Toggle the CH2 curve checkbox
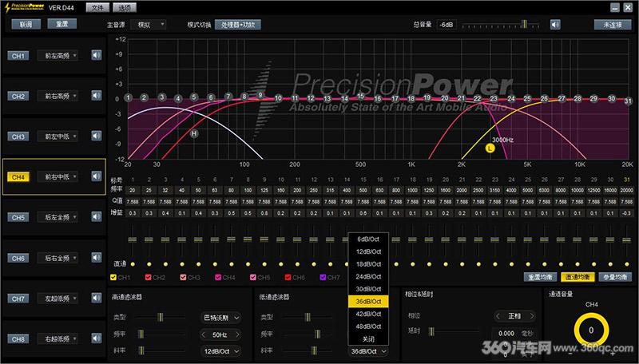This screenshot has height=364, width=639. (x=149, y=277)
